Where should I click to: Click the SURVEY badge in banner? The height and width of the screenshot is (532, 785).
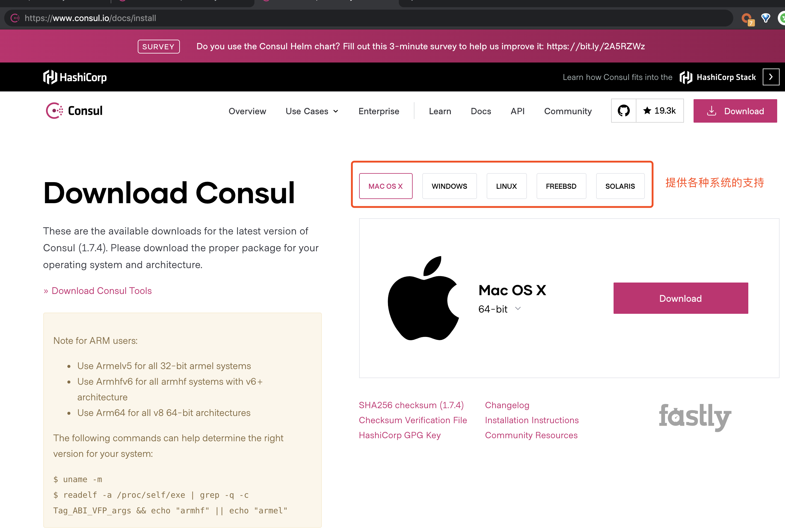pyautogui.click(x=159, y=47)
